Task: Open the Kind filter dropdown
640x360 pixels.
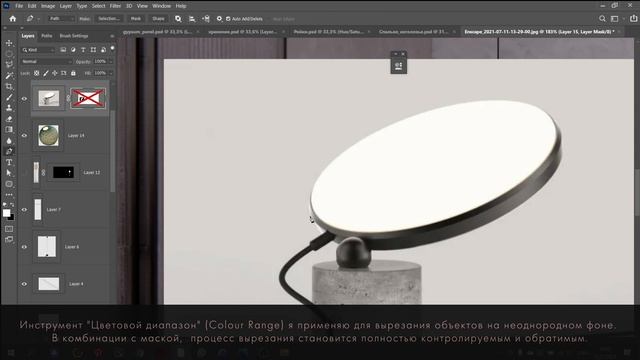Action: point(38,50)
